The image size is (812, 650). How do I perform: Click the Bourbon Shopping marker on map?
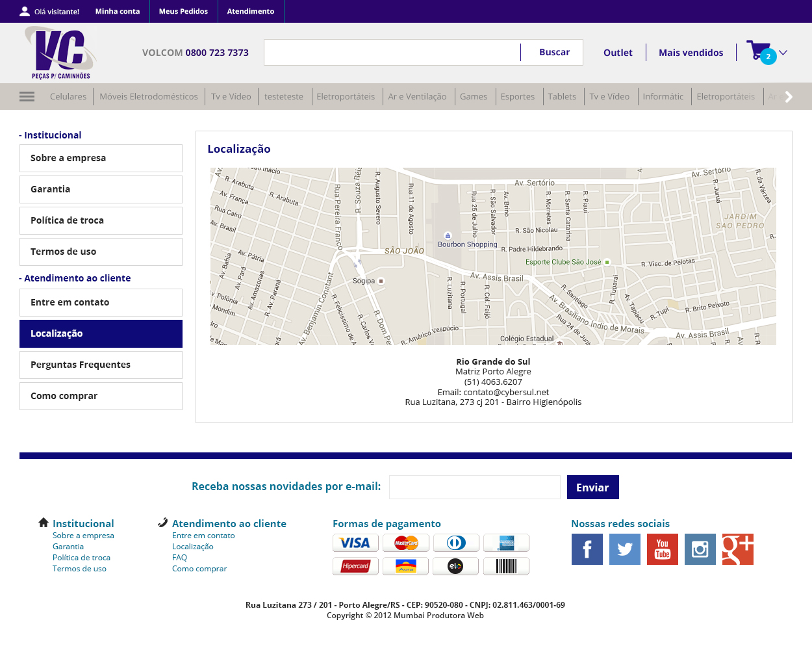[x=448, y=235]
